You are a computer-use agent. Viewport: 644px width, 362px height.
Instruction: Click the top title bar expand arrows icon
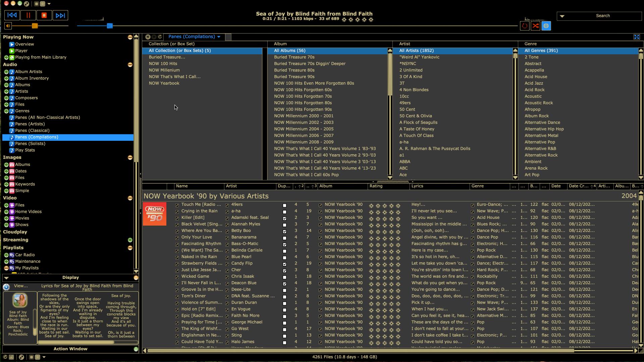pyautogui.click(x=26, y=4)
